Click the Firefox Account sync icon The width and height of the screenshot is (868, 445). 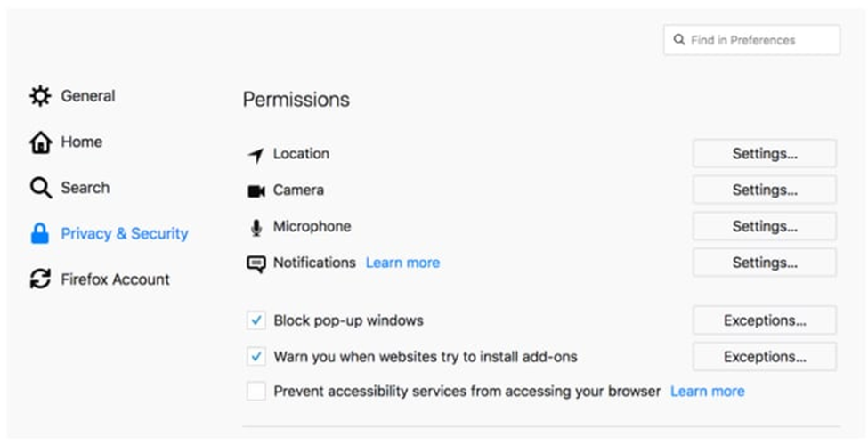pos(40,279)
